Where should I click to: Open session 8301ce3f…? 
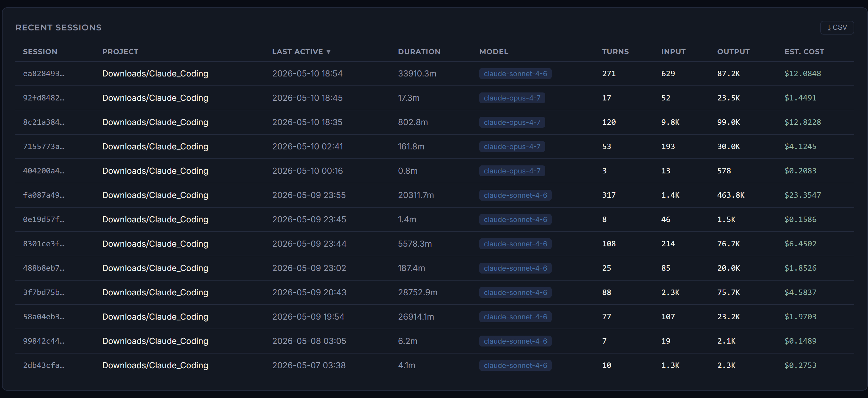44,243
